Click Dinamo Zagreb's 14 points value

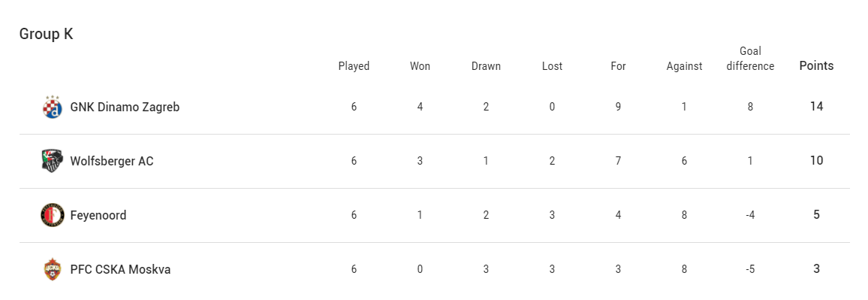pyautogui.click(x=816, y=107)
